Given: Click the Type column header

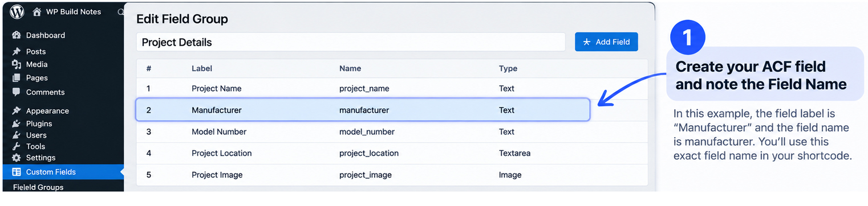Looking at the screenshot, I should coord(508,68).
